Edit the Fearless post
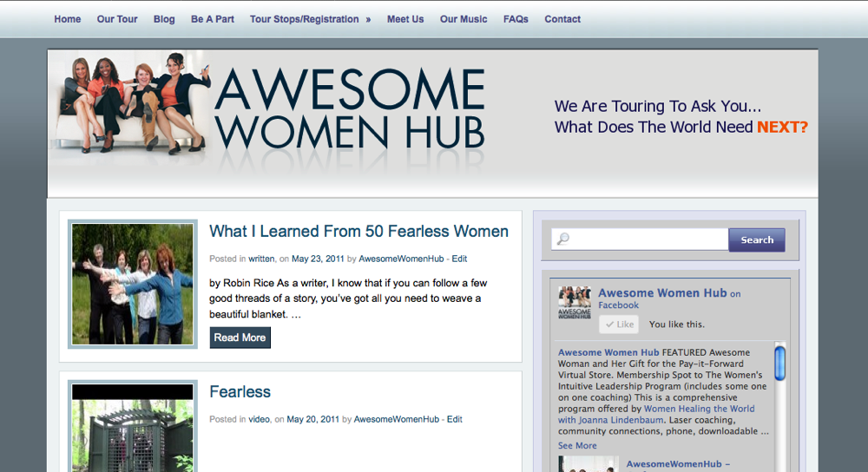This screenshot has width=868, height=472. point(455,419)
